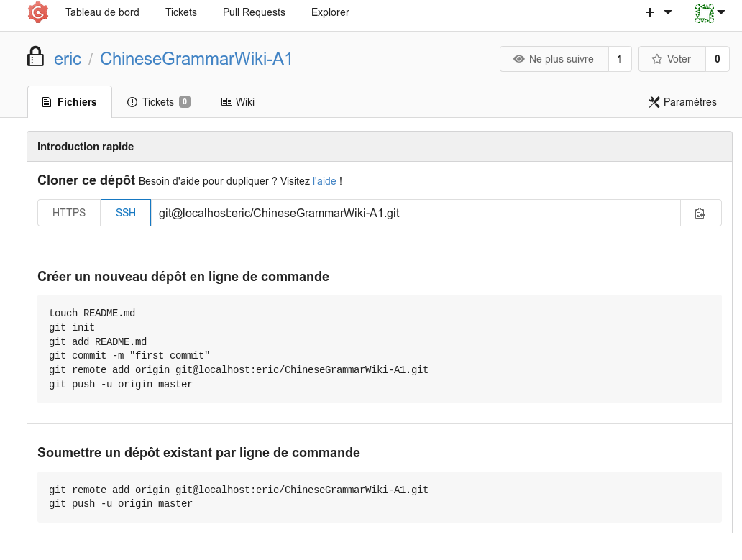
Task: Click the issue icon on the Tickets tab
Action: point(132,101)
